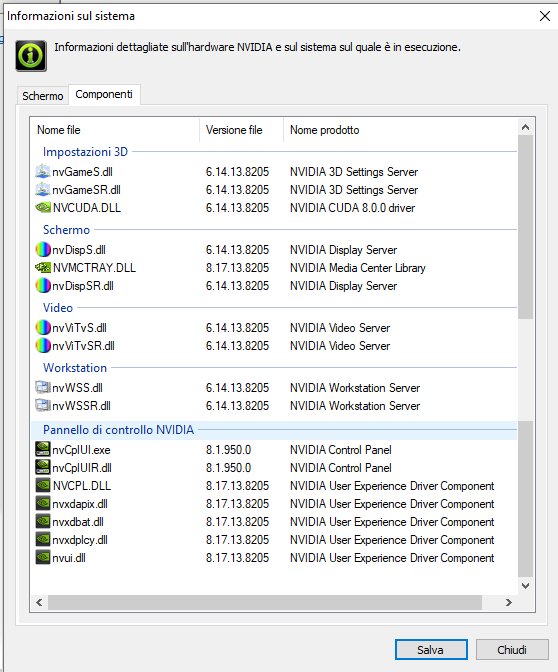
Task: Click the nvViTvSR.dll icon
Action: 42,345
